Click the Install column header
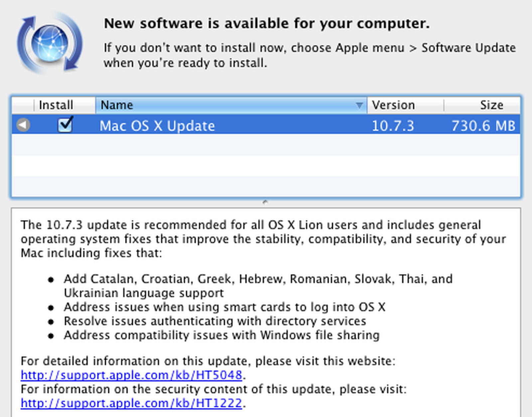This screenshot has width=532, height=417. point(56,105)
